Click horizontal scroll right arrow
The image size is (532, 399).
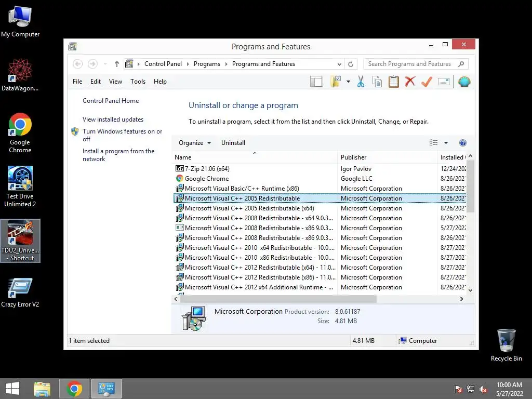(x=461, y=299)
